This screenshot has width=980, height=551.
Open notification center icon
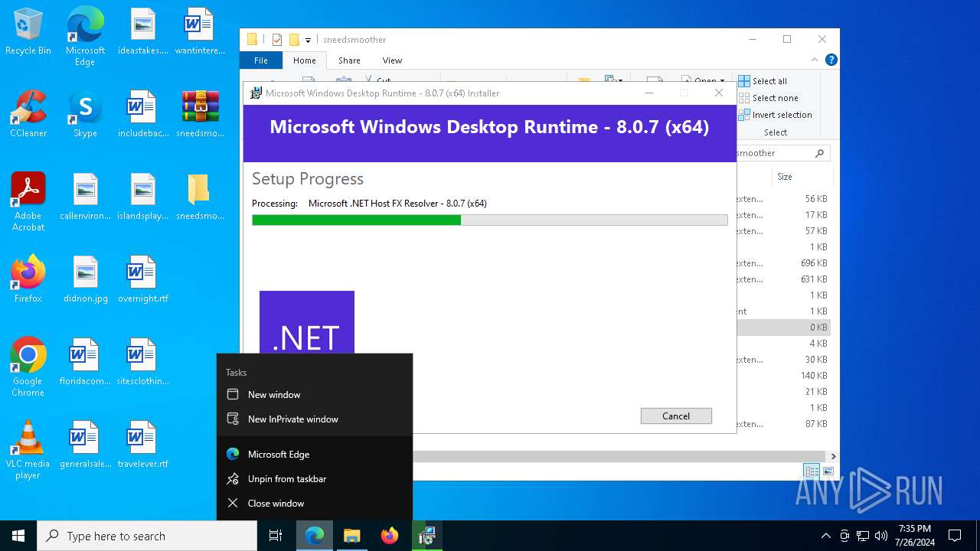955,536
